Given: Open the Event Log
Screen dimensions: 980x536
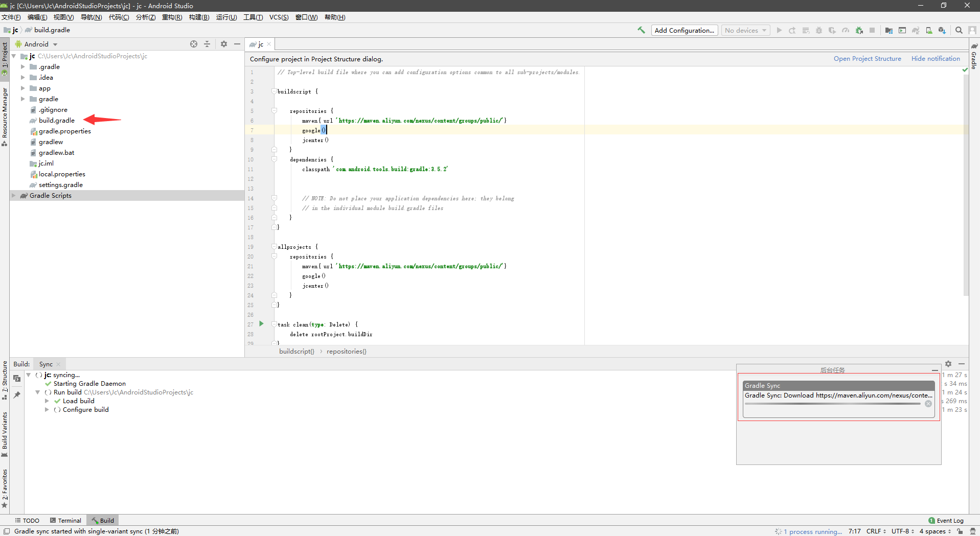Looking at the screenshot, I should coord(946,521).
